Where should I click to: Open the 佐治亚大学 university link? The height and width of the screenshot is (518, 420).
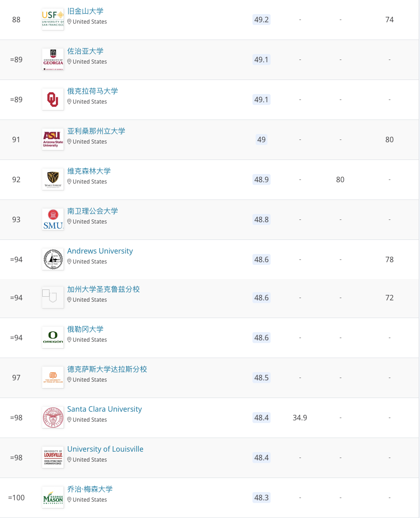click(85, 51)
